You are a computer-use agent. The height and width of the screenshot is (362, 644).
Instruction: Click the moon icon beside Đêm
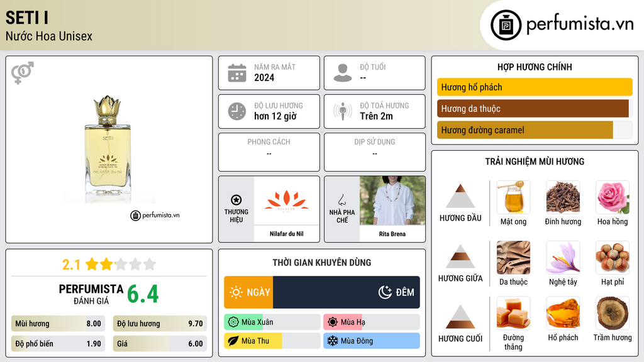pyautogui.click(x=385, y=292)
